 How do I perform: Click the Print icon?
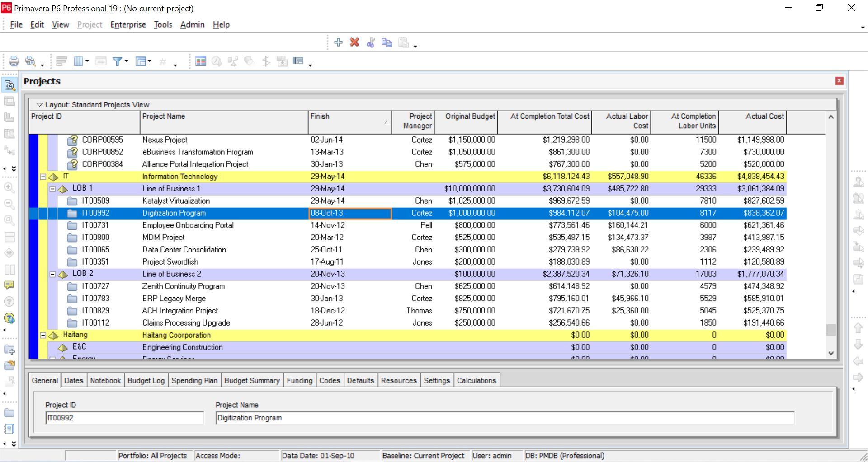pyautogui.click(x=14, y=61)
